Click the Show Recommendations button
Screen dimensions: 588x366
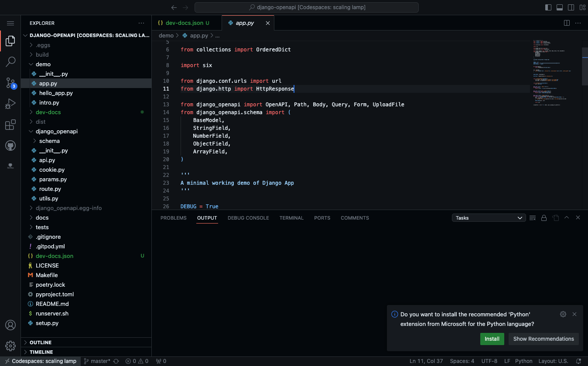pyautogui.click(x=544, y=339)
